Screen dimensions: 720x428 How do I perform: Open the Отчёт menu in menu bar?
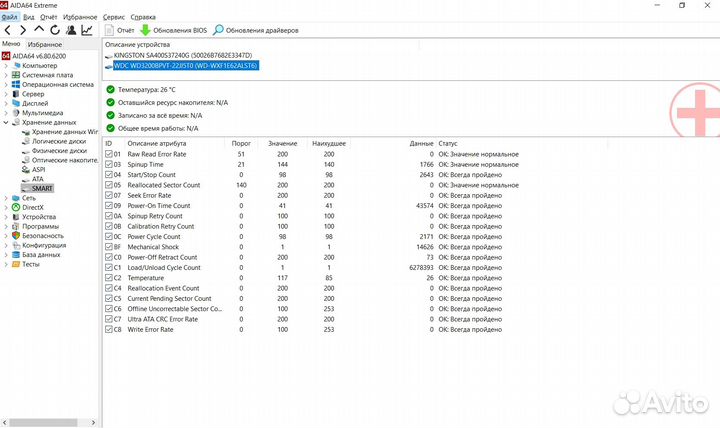pos(48,17)
